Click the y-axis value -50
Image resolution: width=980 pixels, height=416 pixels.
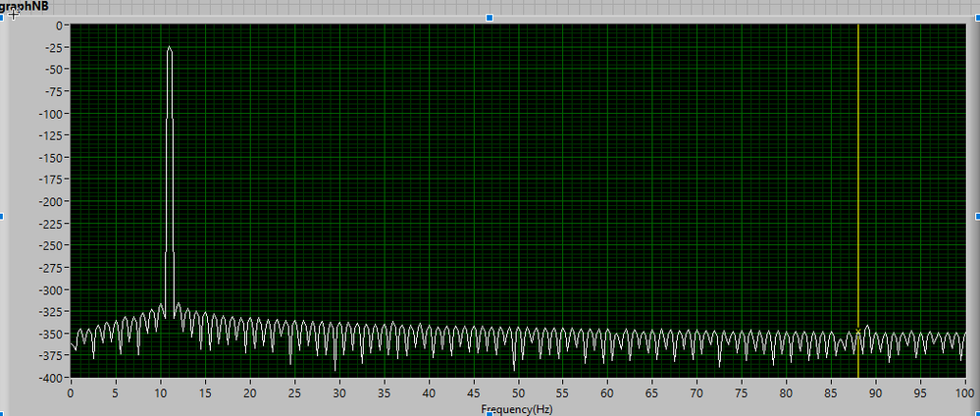coord(56,70)
